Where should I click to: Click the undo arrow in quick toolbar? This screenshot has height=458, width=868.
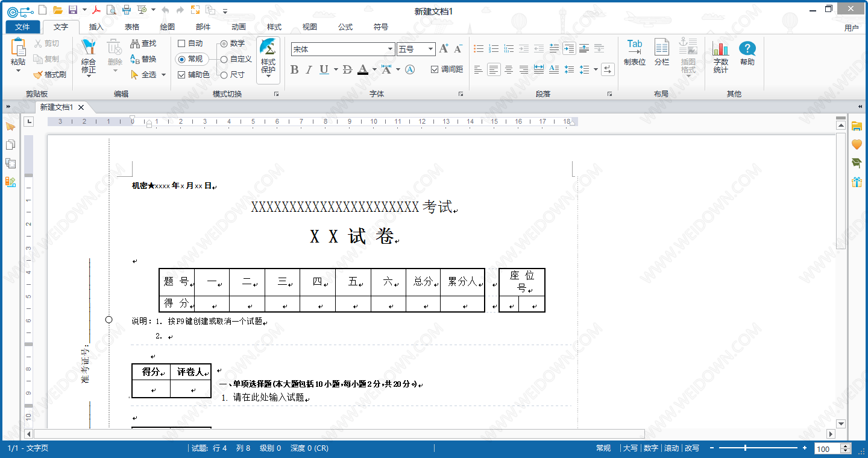166,10
